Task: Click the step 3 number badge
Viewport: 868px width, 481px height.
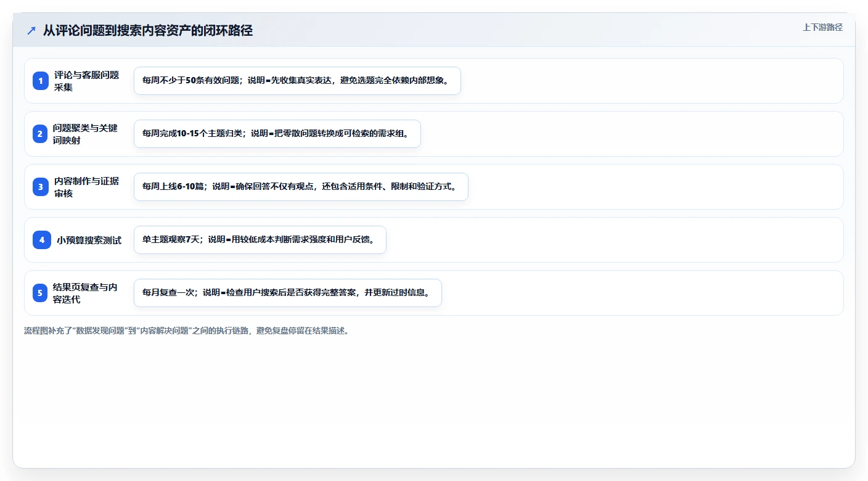Action: pyautogui.click(x=41, y=187)
